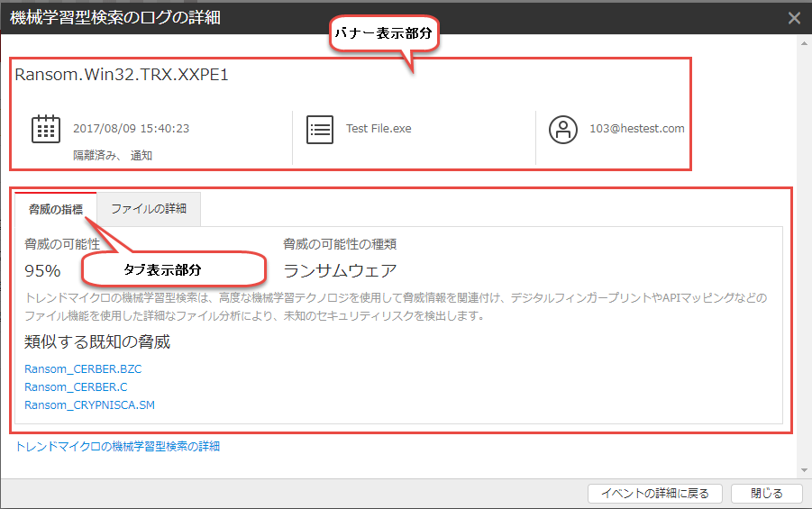
Task: Close the log details dialog with the X
Action: coord(794,18)
